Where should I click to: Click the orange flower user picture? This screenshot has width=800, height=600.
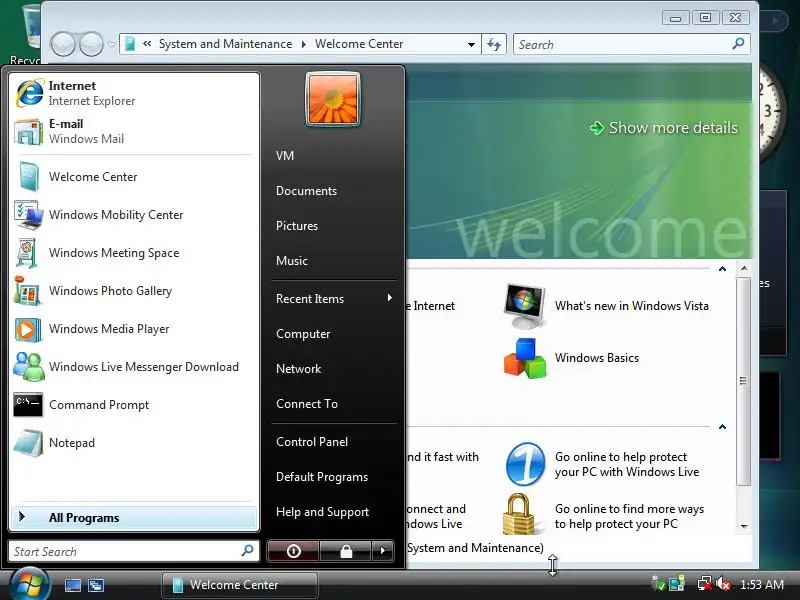[x=333, y=99]
